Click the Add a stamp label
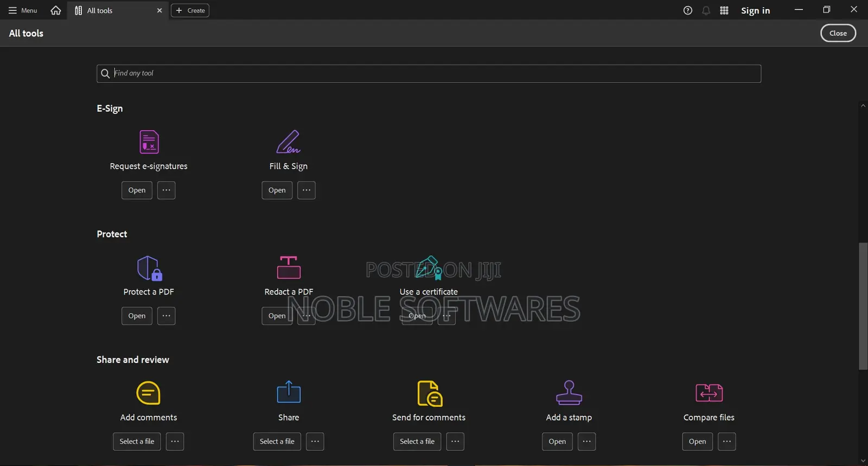Image resolution: width=868 pixels, height=466 pixels. 569,417
